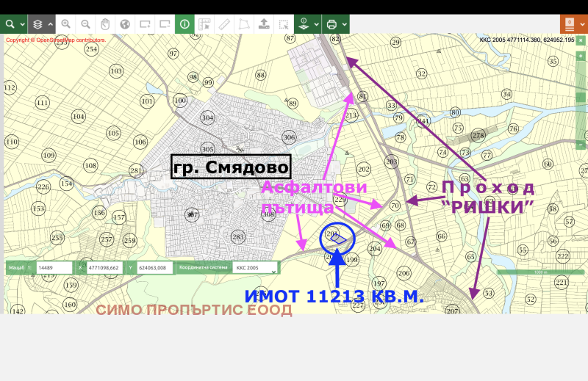
Task: Open the print options dropdown
Action: point(345,23)
